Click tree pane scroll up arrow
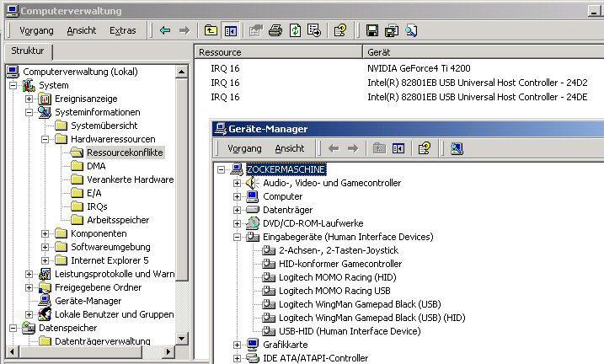 coord(181,72)
